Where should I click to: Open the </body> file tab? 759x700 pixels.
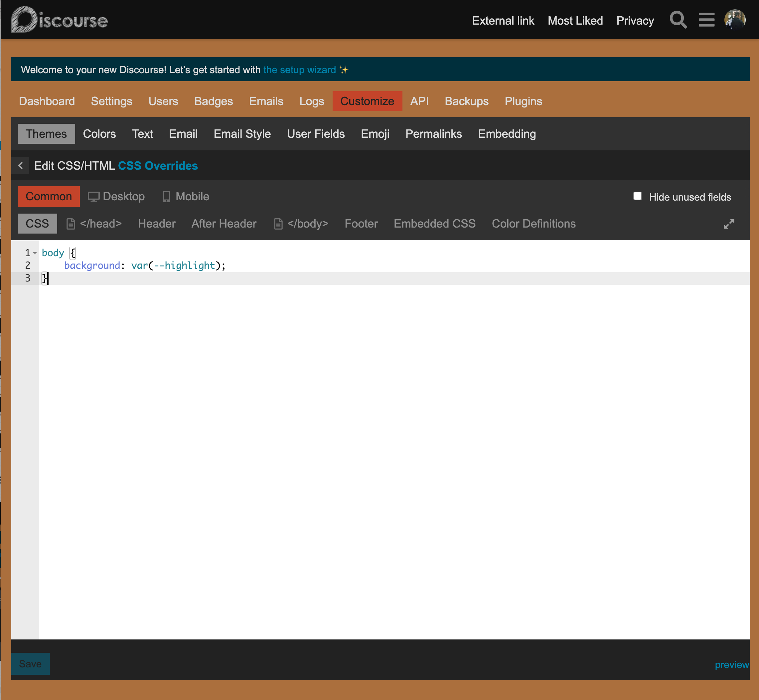click(x=301, y=224)
